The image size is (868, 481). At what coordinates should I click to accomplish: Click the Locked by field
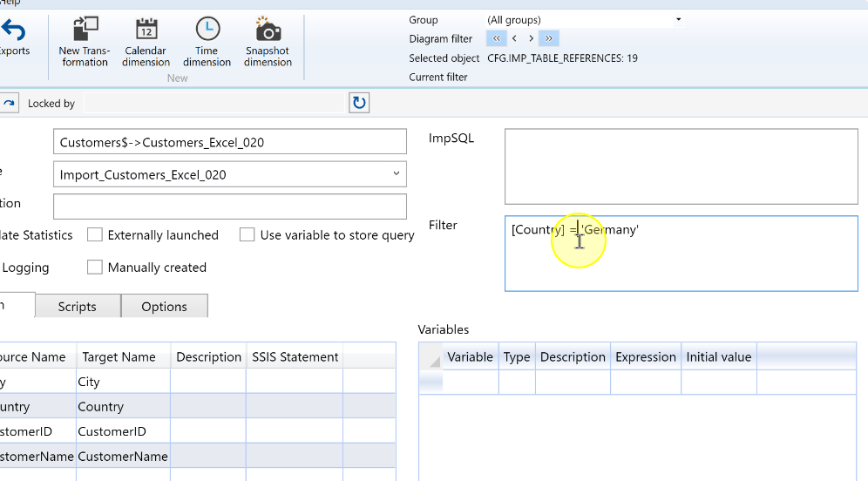point(214,103)
